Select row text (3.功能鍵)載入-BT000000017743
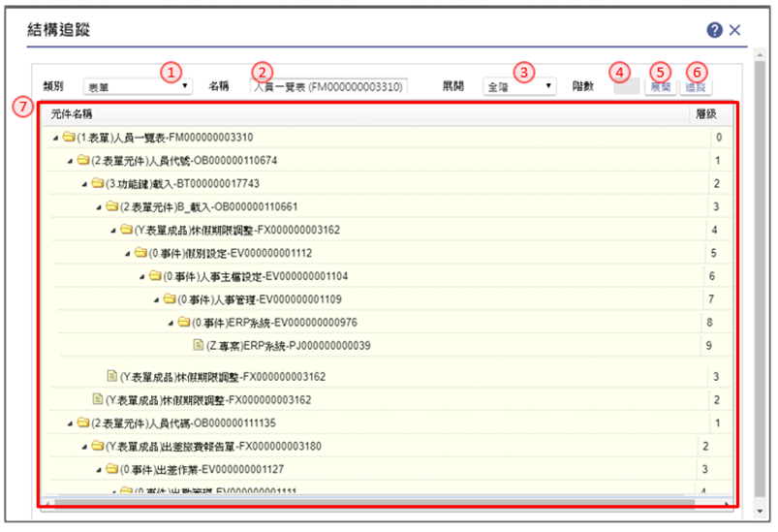Image resolution: width=778 pixels, height=532 pixels. [x=182, y=184]
